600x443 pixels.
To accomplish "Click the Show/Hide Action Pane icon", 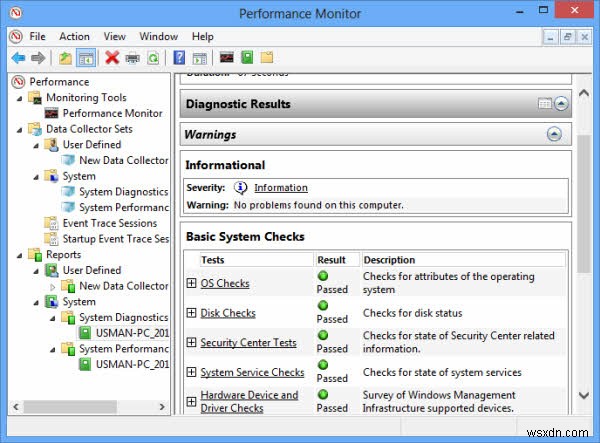I will tap(199, 58).
